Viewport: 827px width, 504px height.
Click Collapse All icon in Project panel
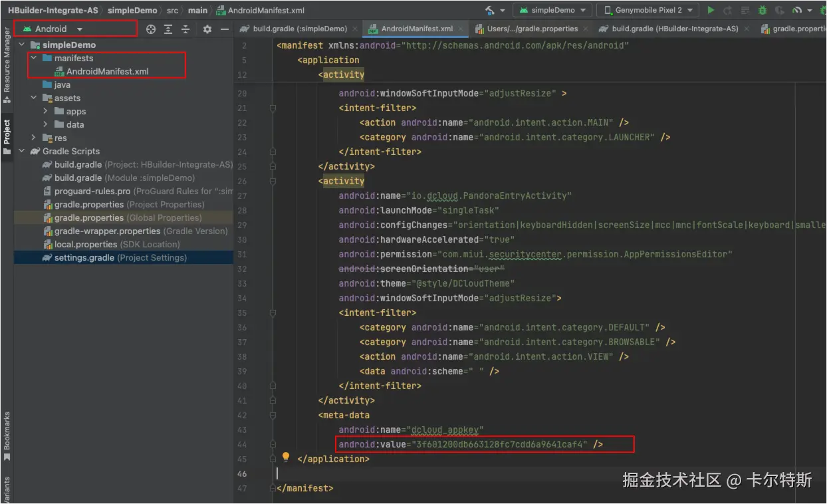tap(185, 29)
